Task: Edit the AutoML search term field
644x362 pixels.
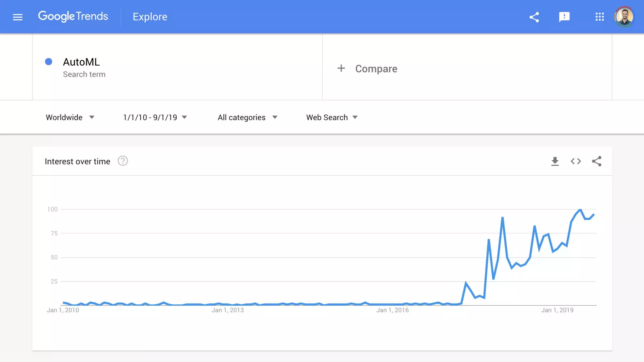Action: 81,62
